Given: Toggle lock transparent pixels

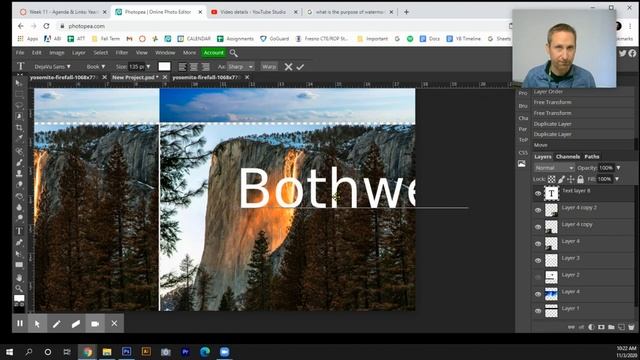Looking at the screenshot, I should [551, 179].
